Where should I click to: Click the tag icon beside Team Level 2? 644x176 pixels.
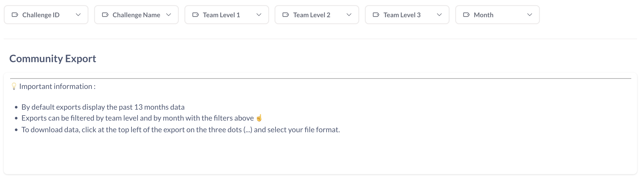coord(286,15)
